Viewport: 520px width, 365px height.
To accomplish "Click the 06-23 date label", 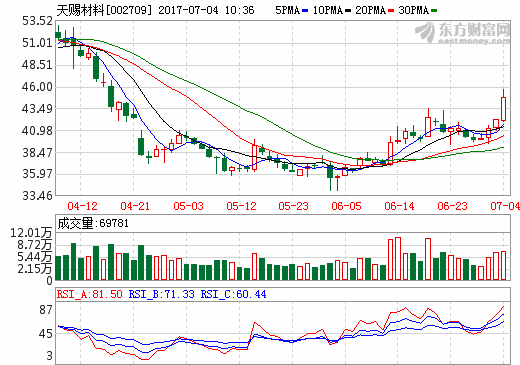I will [x=452, y=206].
